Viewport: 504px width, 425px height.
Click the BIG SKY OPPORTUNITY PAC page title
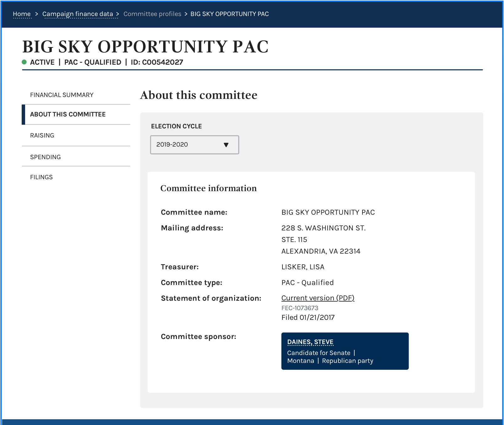click(x=146, y=47)
